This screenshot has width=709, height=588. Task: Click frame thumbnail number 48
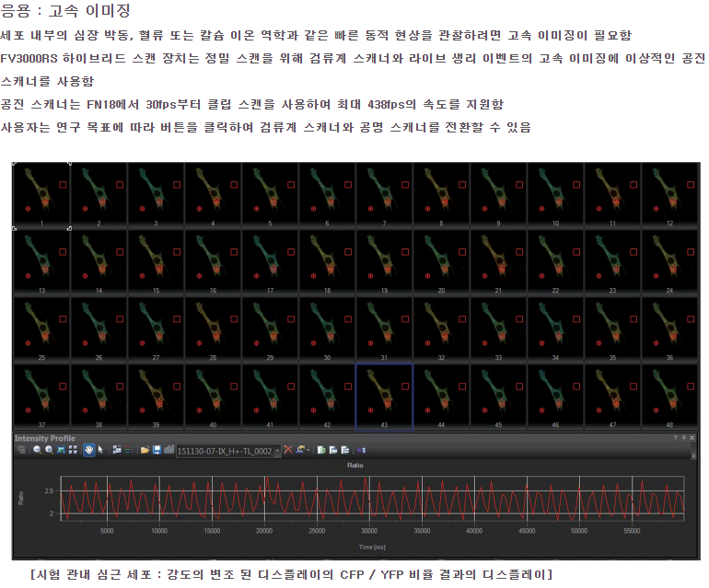pyautogui.click(x=669, y=396)
